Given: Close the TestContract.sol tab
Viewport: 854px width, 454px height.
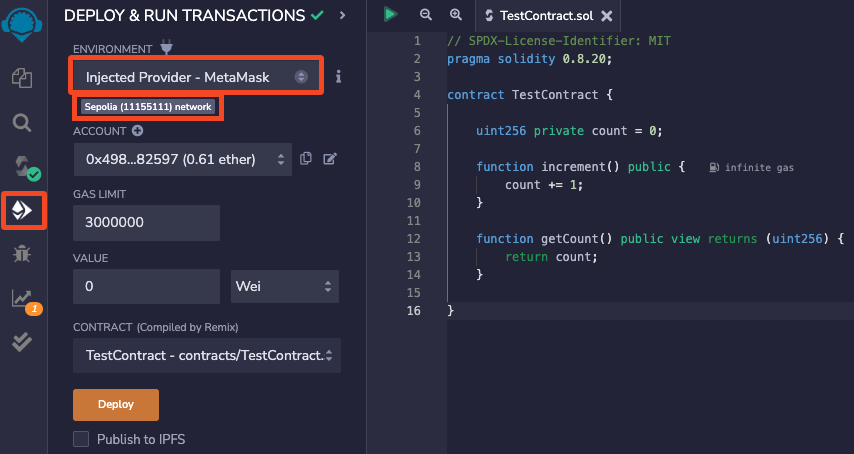Looking at the screenshot, I should pyautogui.click(x=606, y=16).
